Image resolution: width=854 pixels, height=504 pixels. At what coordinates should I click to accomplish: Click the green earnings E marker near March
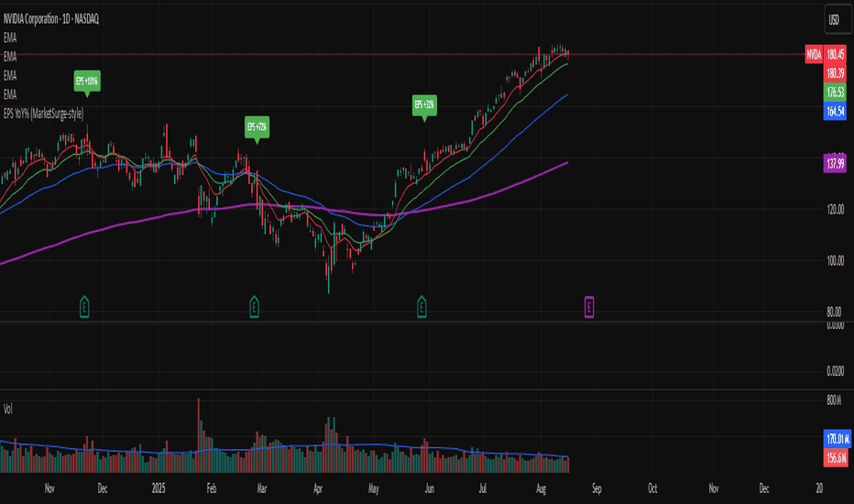pyautogui.click(x=254, y=307)
